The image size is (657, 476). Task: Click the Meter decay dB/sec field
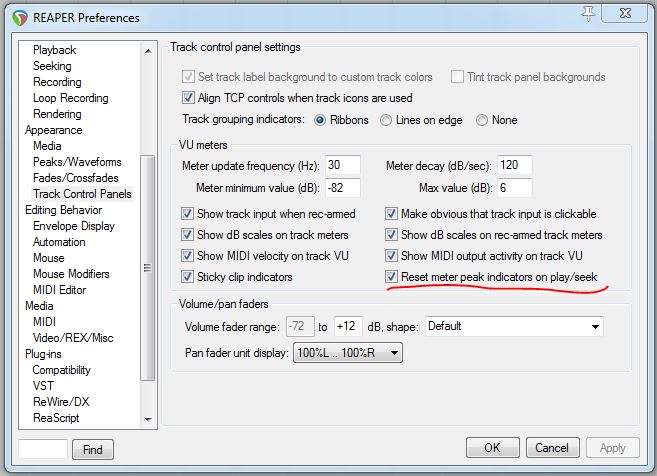tap(515, 165)
